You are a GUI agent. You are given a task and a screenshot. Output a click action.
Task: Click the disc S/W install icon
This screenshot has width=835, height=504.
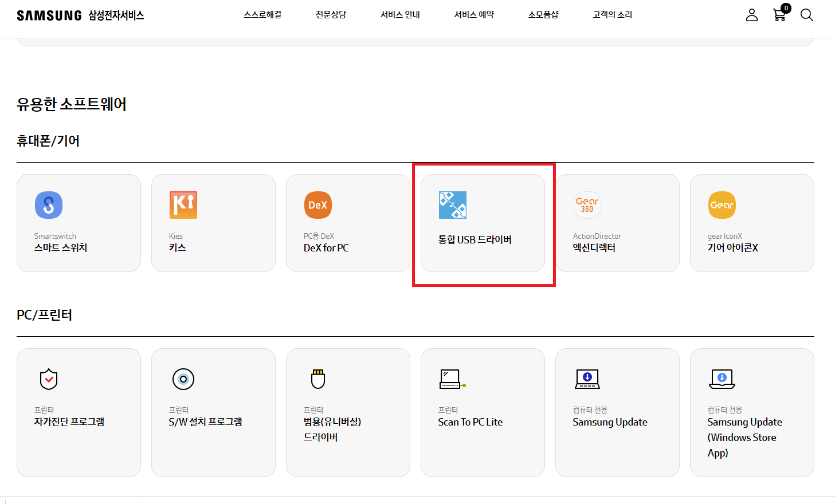click(x=183, y=379)
